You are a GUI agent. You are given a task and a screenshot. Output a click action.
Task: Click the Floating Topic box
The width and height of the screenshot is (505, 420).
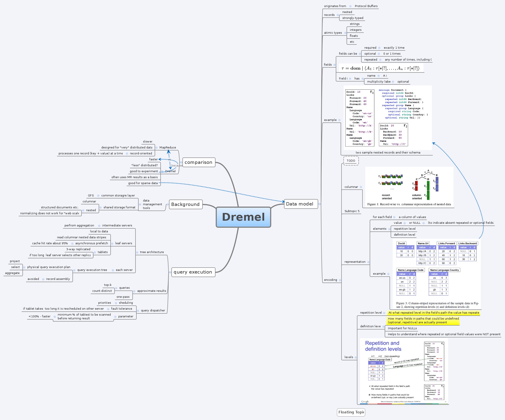point(351,412)
